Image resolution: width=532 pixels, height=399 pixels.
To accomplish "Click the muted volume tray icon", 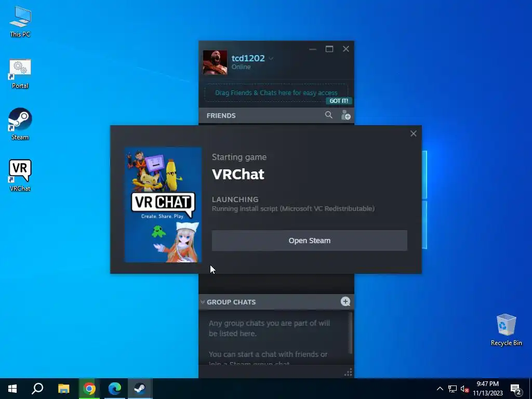I will (465, 389).
